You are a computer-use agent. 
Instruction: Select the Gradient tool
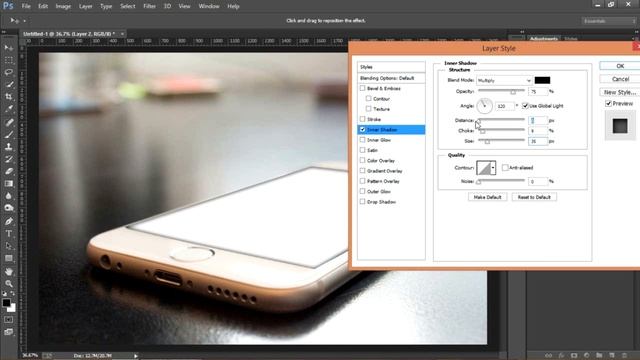(9, 183)
